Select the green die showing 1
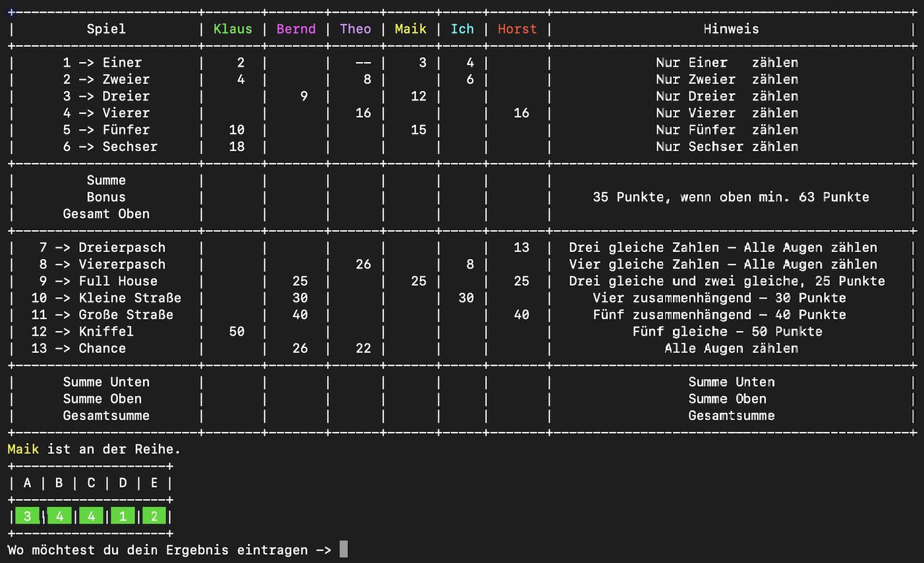This screenshot has height=563, width=924. (123, 516)
